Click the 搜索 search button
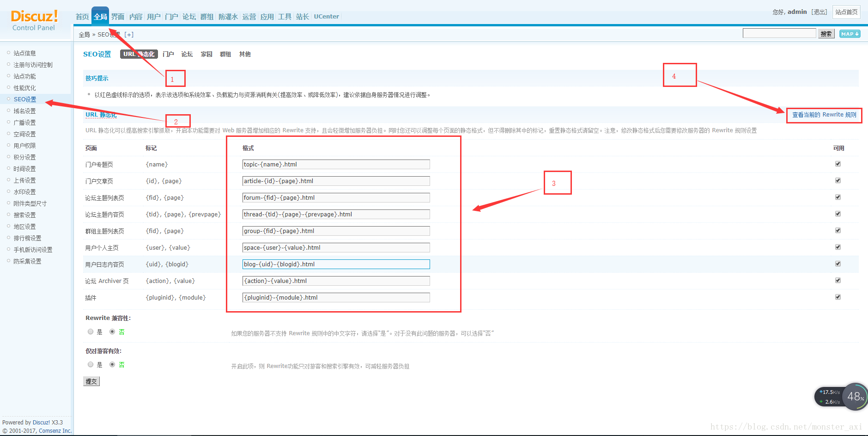This screenshot has height=436, width=868. [x=826, y=34]
